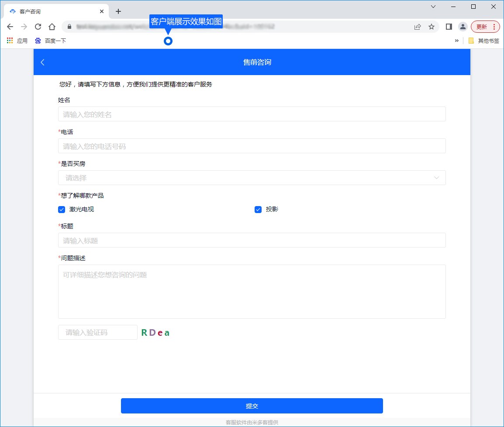
Task: Submit the form with the 提交 button
Action: coord(252,406)
